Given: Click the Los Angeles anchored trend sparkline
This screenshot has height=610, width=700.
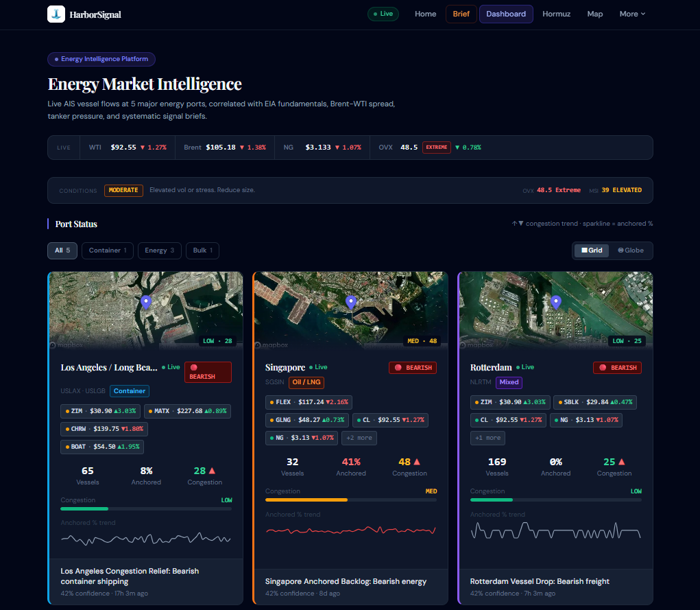Looking at the screenshot, I should click(146, 539).
